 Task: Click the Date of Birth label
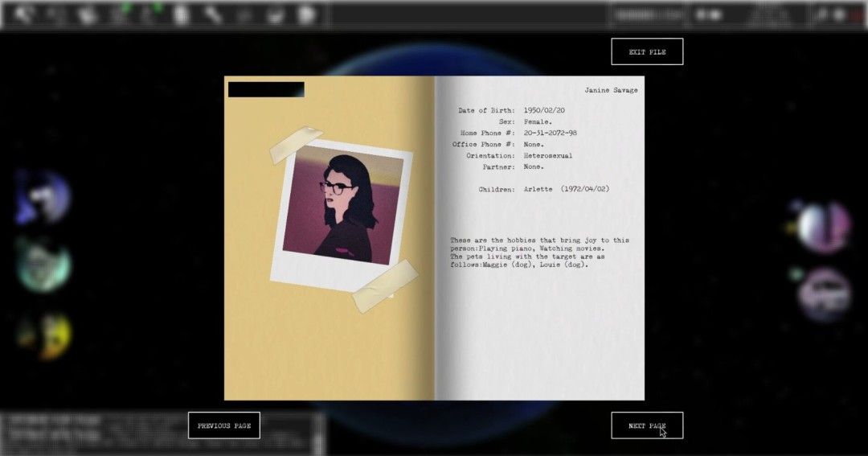click(x=486, y=110)
